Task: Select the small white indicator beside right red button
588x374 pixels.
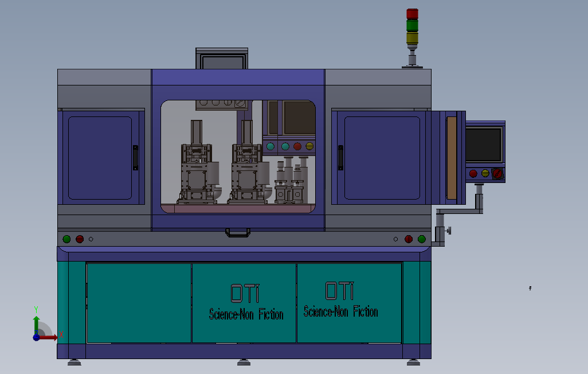Action: point(395,239)
